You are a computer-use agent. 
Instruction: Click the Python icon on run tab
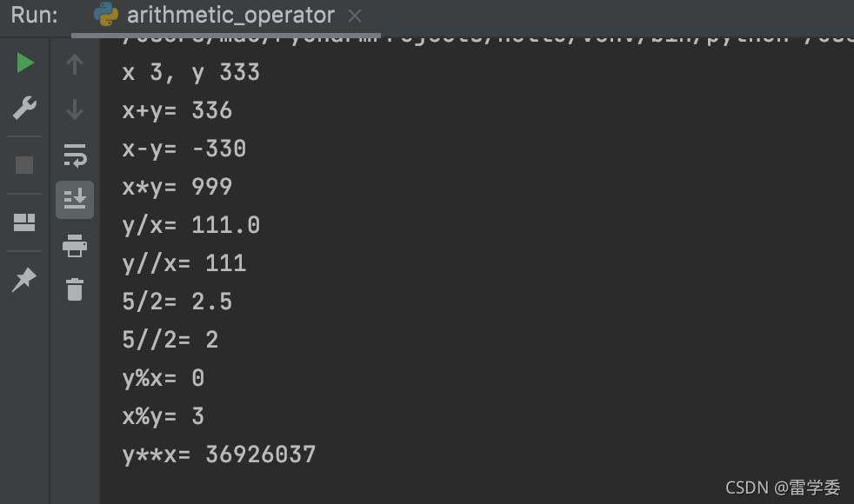[106, 15]
